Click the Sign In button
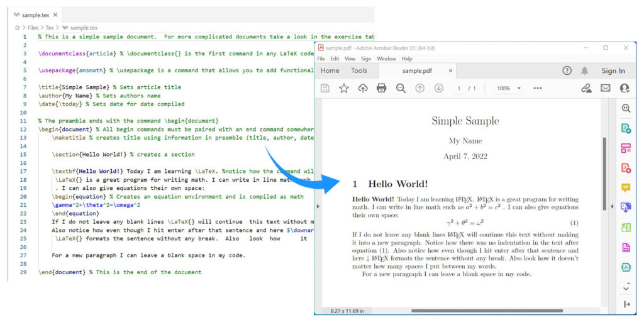 (613, 70)
